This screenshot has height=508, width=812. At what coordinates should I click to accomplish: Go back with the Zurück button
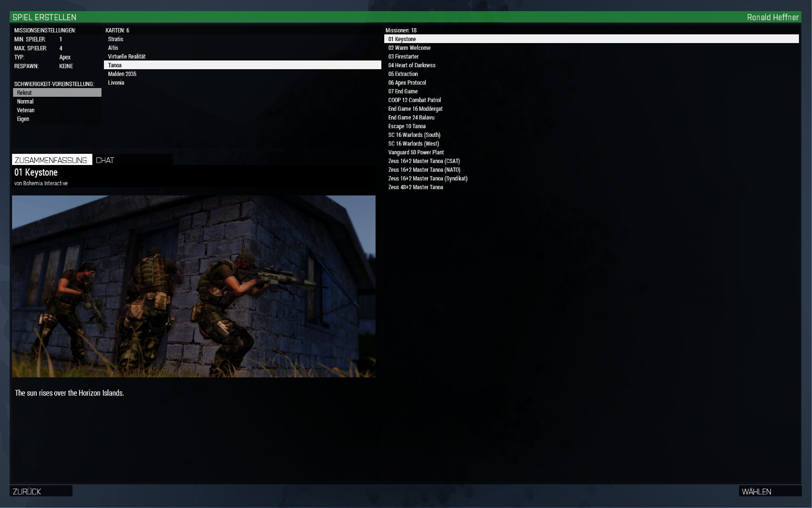tap(41, 491)
